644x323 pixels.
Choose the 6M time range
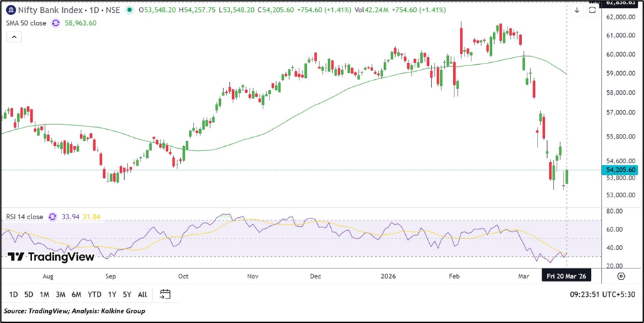(x=76, y=294)
